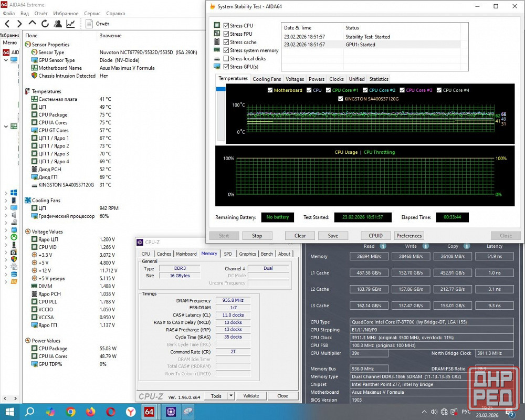525x420 pixels.
Task: Click the Validate button in CPU-Z
Action: coord(251,396)
